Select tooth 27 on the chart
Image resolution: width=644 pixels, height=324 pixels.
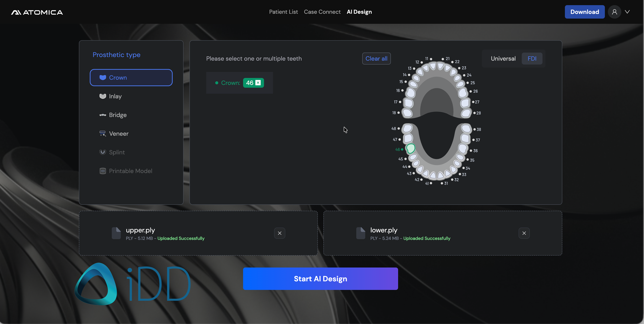pos(465,103)
